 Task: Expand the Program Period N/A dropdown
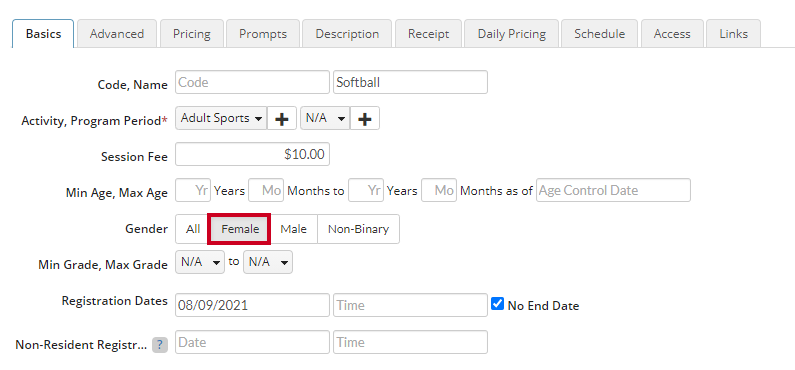point(325,119)
